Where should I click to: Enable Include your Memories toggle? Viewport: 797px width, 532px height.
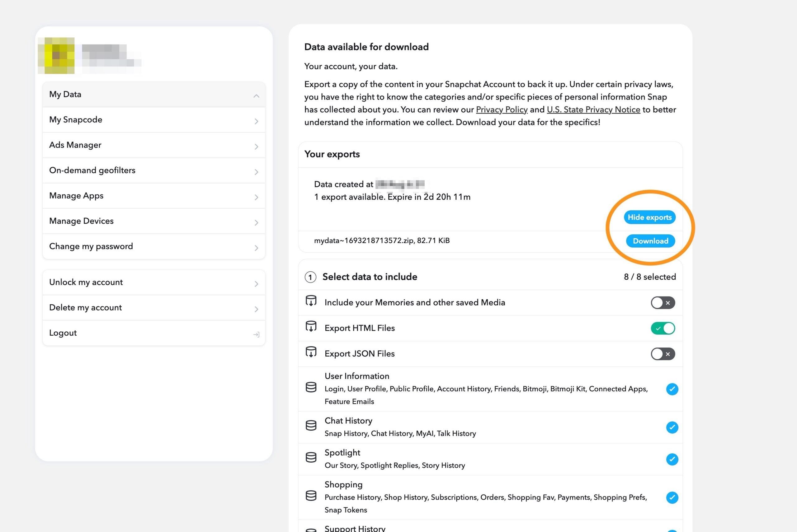click(662, 303)
